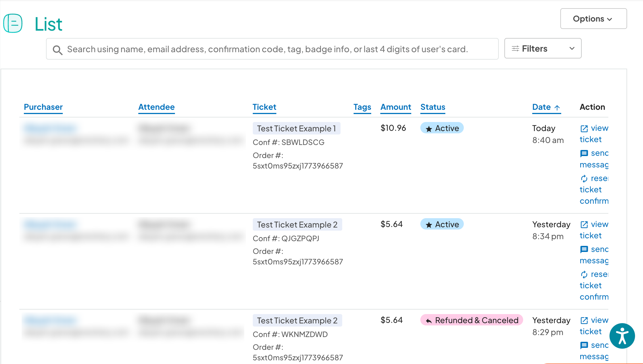
Task: Click resend confirmation icon for QJGZPQPJ ticket
Action: (x=584, y=274)
